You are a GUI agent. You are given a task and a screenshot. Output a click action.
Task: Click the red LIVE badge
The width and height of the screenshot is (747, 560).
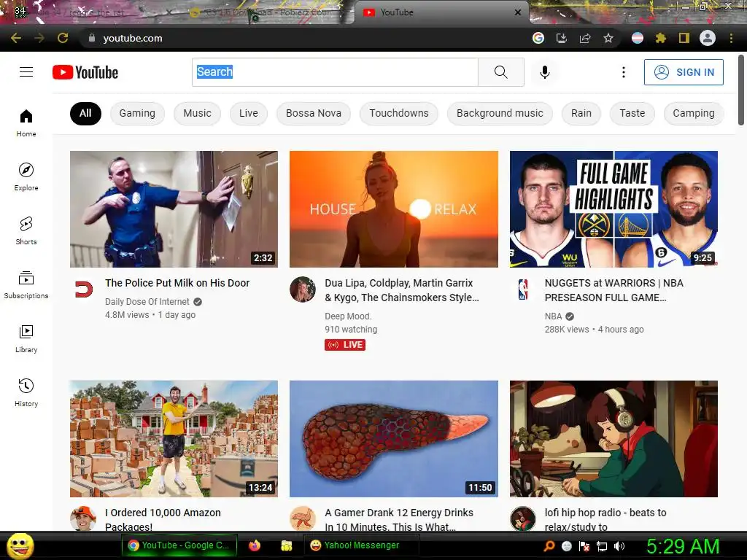(345, 345)
